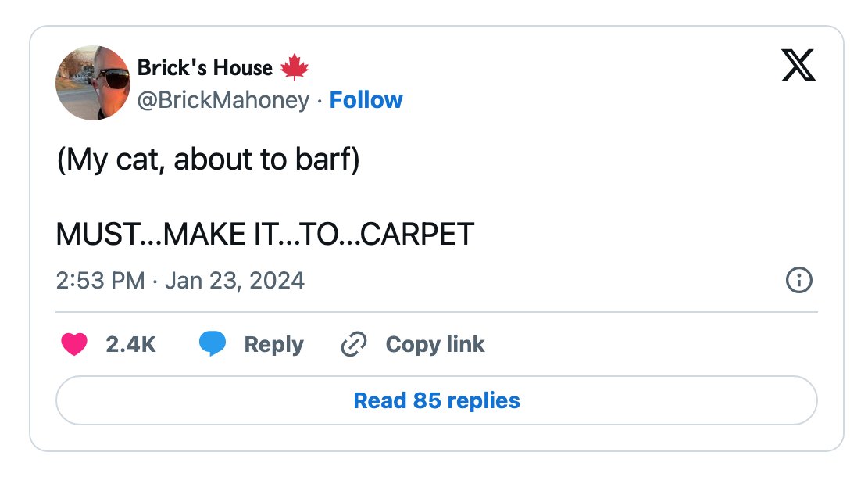Visit the @BrickMahoney handle link
Viewport: 868px width, 477px height.
tap(223, 100)
